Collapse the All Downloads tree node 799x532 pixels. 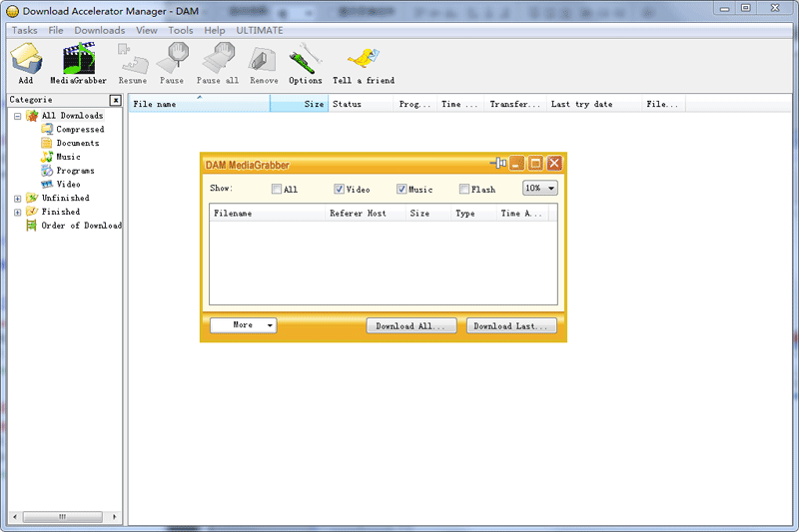click(17, 116)
